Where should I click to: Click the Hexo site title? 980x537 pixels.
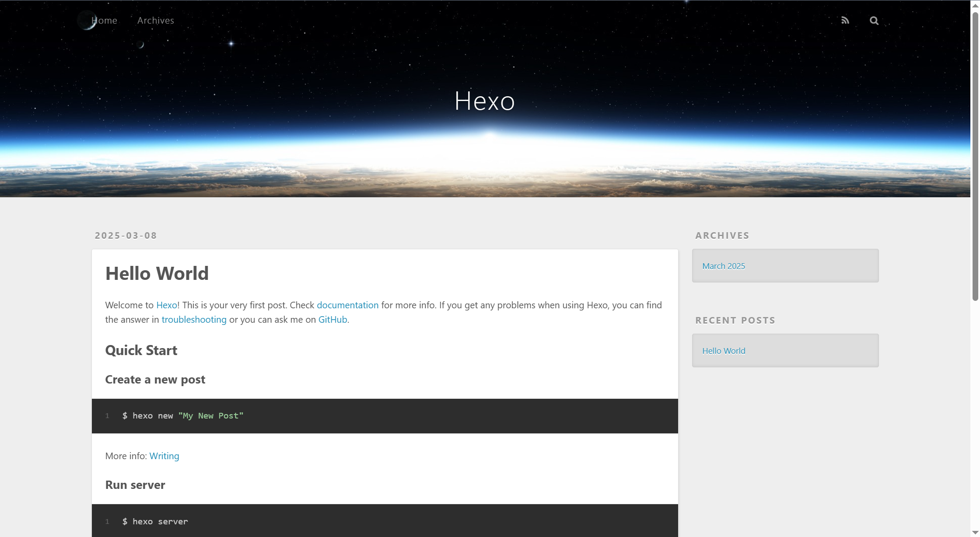[x=484, y=101]
